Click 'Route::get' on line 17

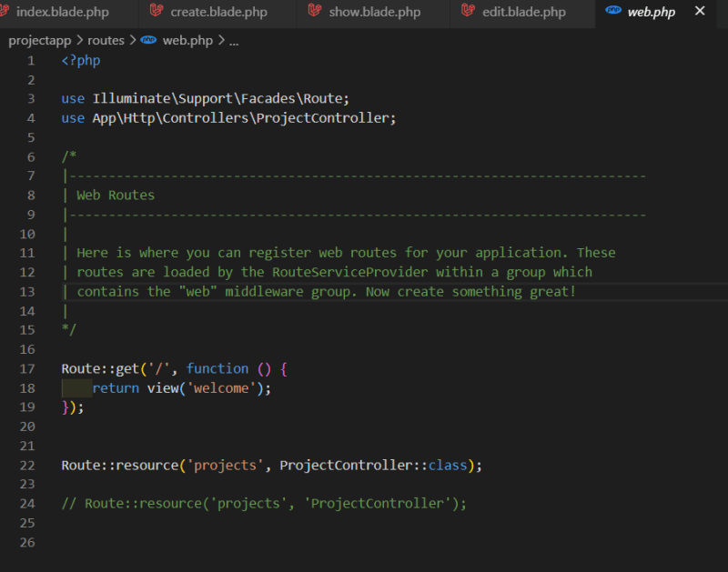click(x=100, y=369)
